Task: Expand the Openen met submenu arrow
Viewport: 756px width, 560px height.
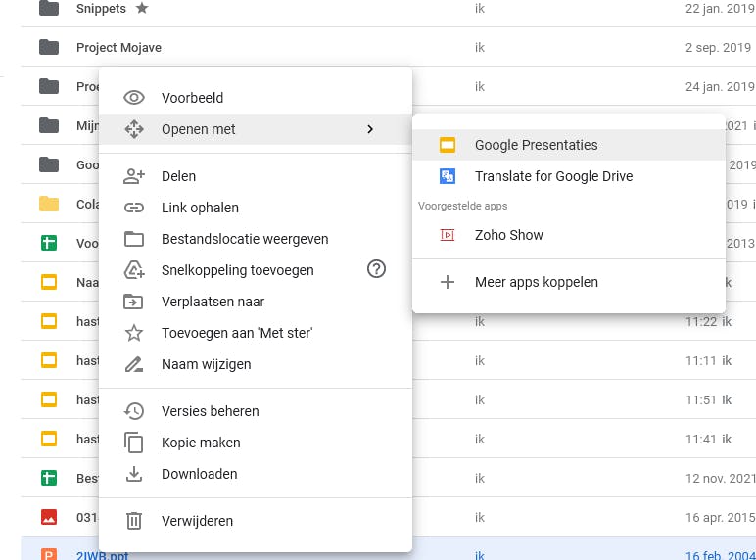Action: click(x=369, y=129)
